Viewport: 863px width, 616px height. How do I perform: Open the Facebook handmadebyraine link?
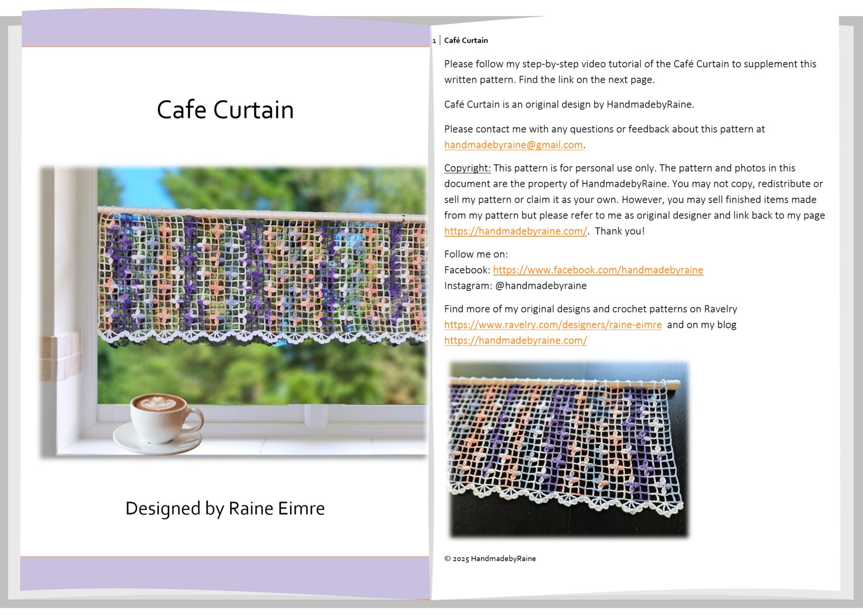click(598, 270)
